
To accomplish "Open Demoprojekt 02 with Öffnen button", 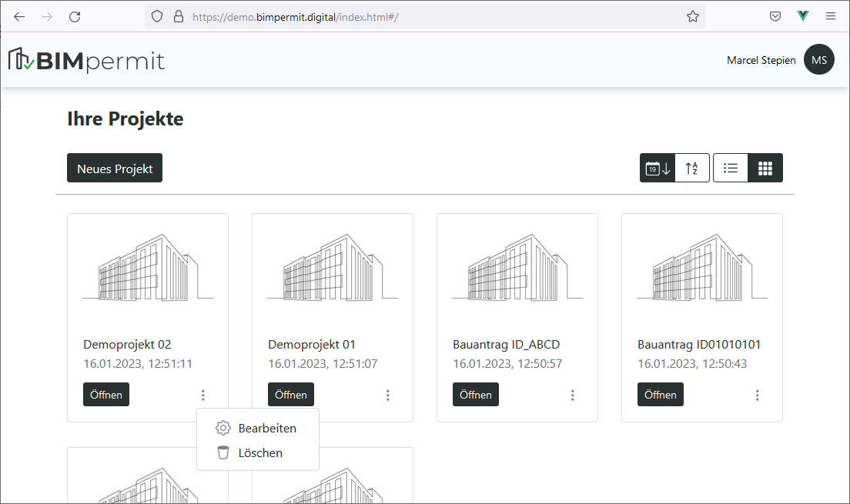I will click(106, 395).
